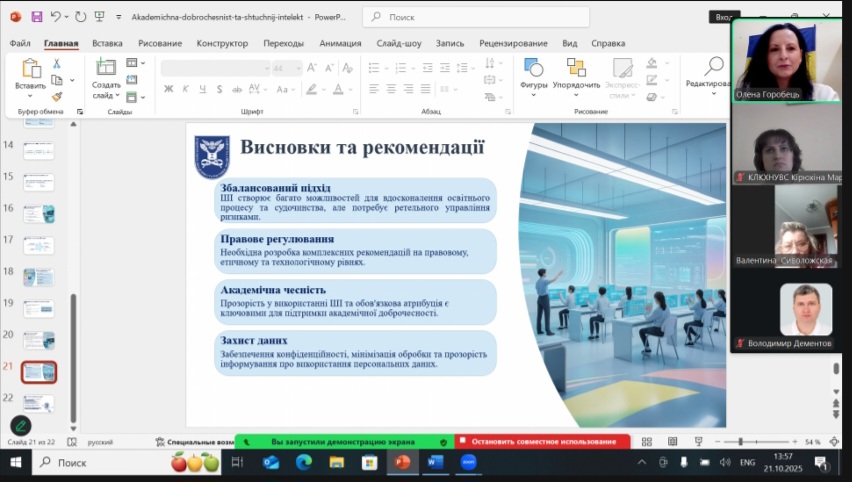This screenshot has height=482, width=852.
Task: Select slide 22 thumbnail
Action: coord(38,403)
